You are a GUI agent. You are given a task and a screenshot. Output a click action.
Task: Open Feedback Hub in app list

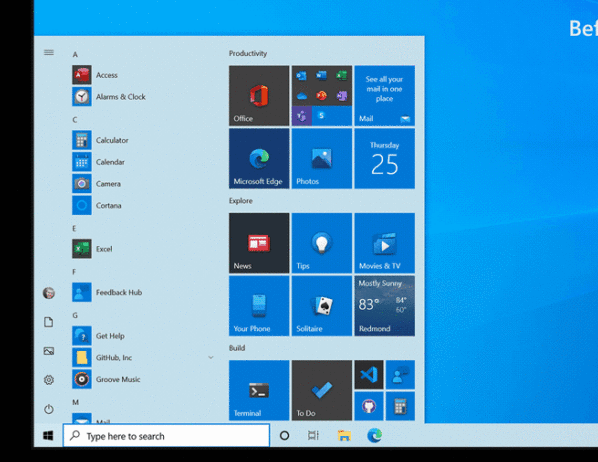143,292
